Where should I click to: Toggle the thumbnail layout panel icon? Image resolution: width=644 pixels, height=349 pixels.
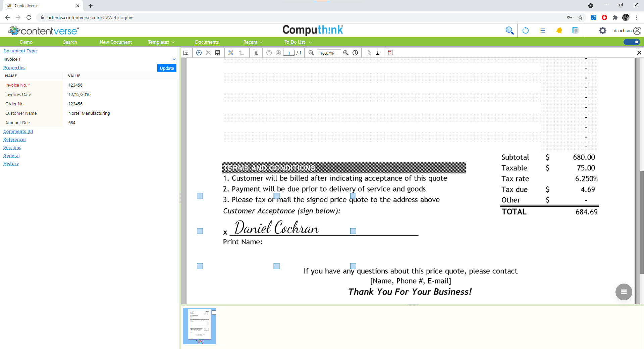186,53
